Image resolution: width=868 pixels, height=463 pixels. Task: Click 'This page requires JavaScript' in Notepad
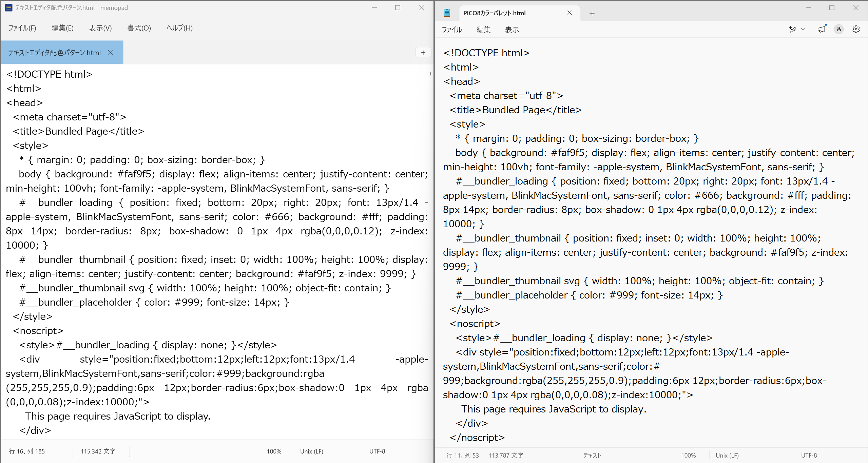coord(554,409)
